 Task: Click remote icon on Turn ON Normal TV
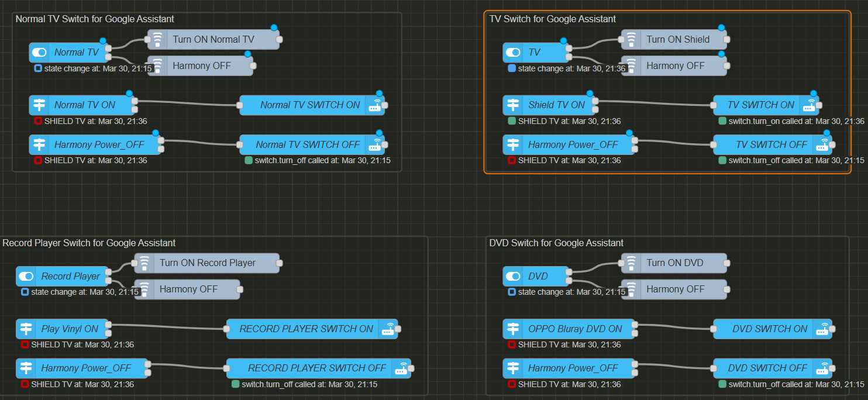click(x=157, y=40)
